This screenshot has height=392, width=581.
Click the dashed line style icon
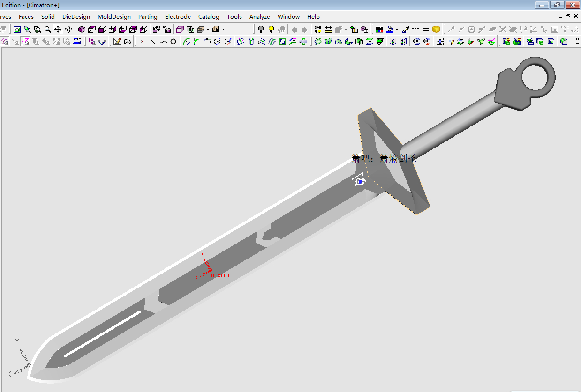tap(415, 29)
